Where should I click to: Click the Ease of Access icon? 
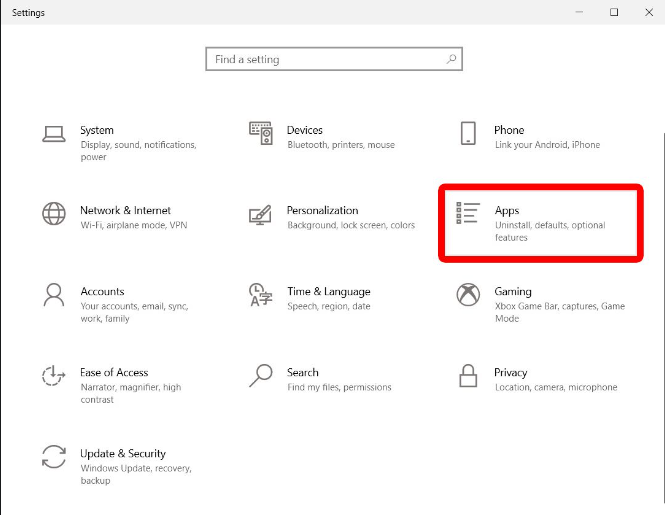[x=54, y=375]
